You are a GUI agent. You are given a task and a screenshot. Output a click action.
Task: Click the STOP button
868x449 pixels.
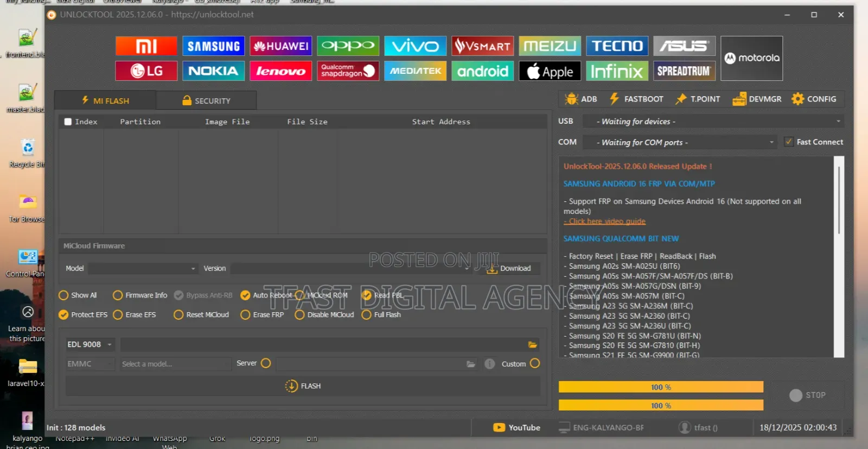click(807, 395)
